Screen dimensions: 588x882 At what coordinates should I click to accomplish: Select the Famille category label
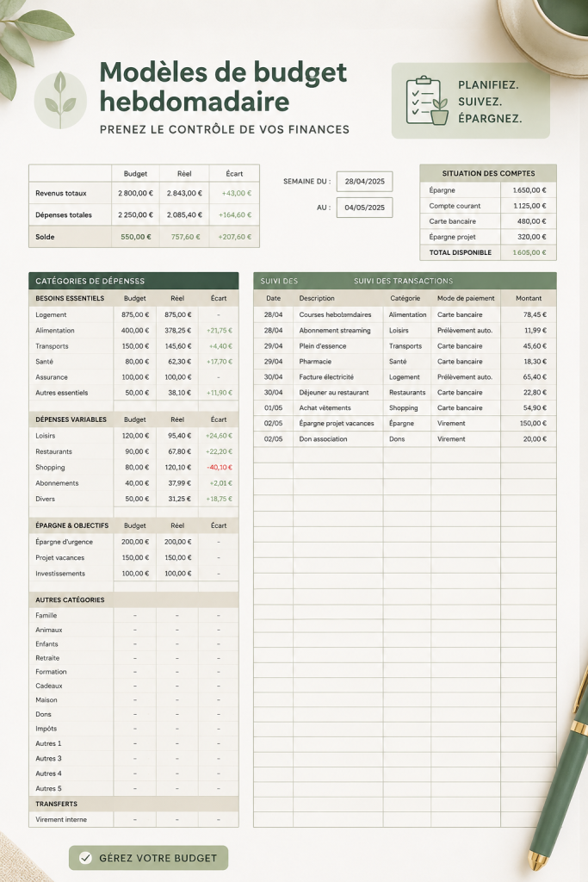click(x=46, y=615)
